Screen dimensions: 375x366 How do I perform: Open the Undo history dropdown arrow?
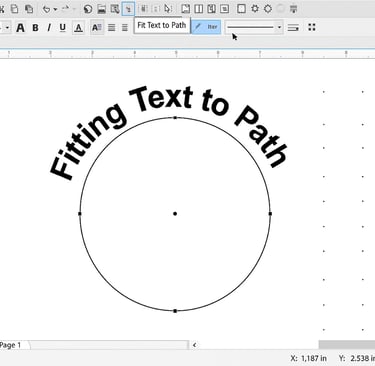pyautogui.click(x=55, y=10)
